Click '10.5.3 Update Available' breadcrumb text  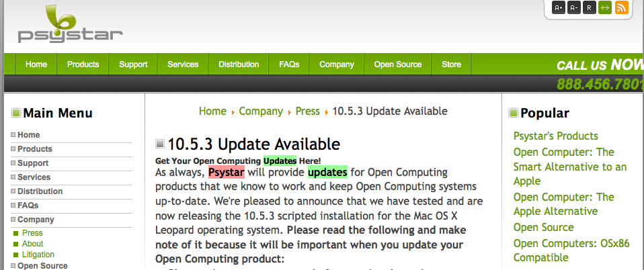390,111
